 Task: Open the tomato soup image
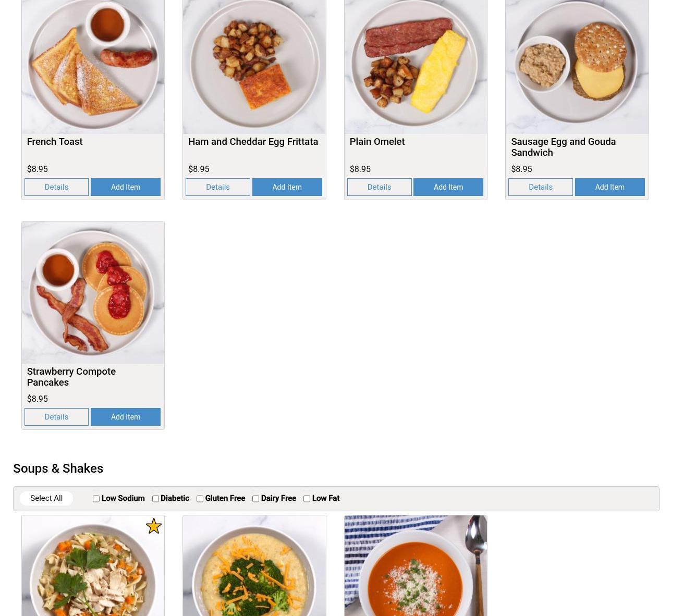(416, 565)
